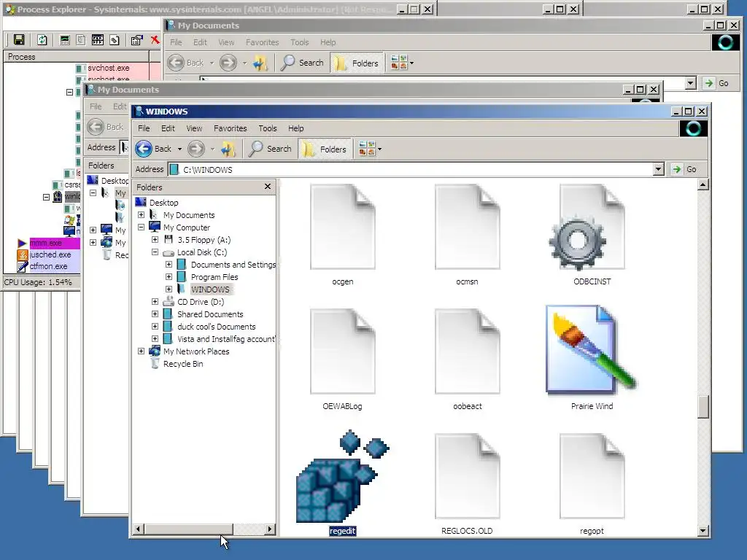
Task: Click the Views icon in rear My Documents toolbar
Action: [x=399, y=63]
